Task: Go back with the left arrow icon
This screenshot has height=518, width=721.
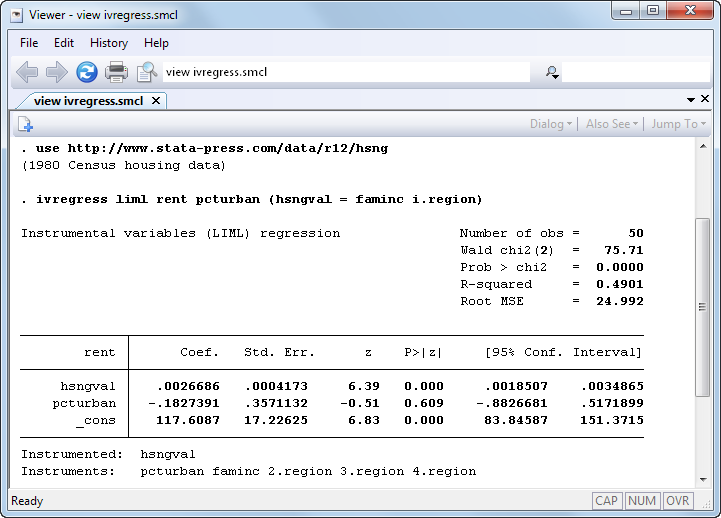Action: pos(27,72)
